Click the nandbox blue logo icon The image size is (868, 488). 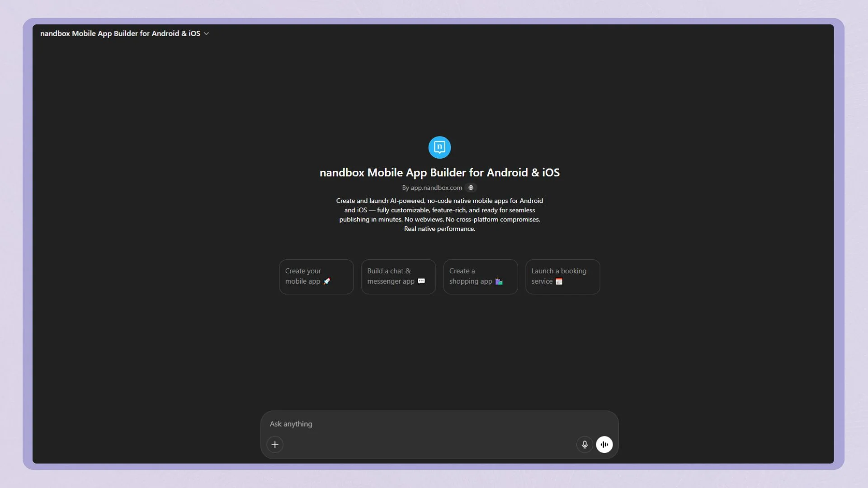(x=439, y=147)
